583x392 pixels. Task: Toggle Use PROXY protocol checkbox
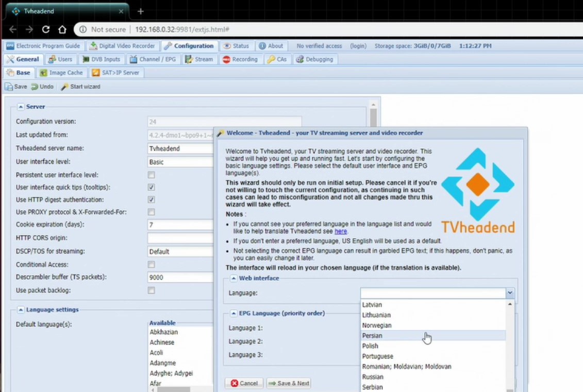pyautogui.click(x=152, y=212)
